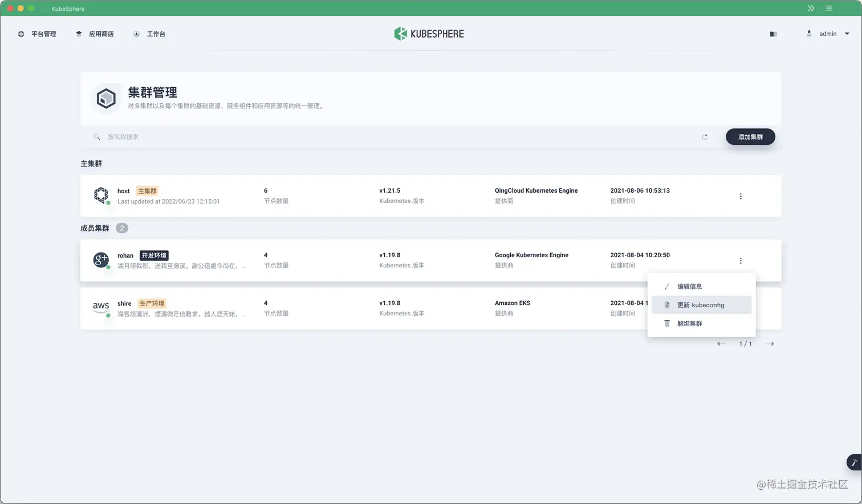Click the file icon next to 更新 kubeconfig
Screen dimensions: 862x504
point(667,305)
